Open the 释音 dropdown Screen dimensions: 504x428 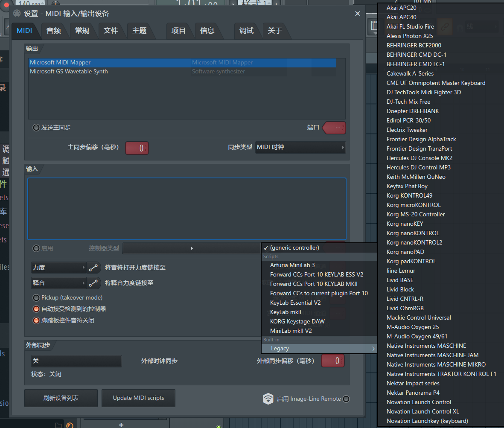58,283
